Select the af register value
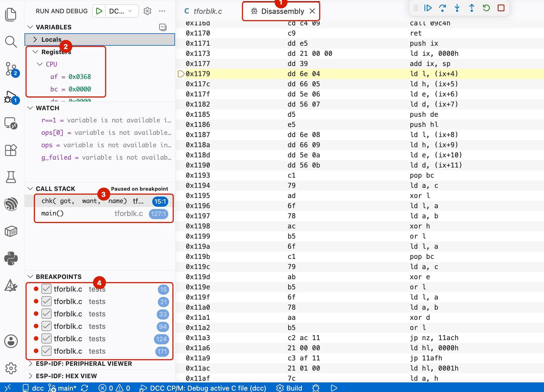Image resolution: width=544 pixels, height=392 pixels. coord(80,77)
